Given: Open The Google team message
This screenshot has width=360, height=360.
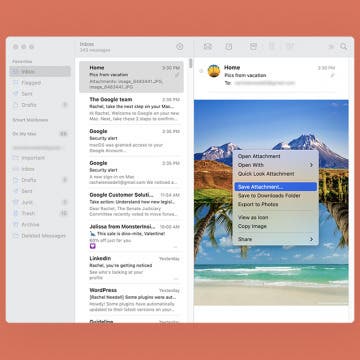Looking at the screenshot, I should (131, 109).
